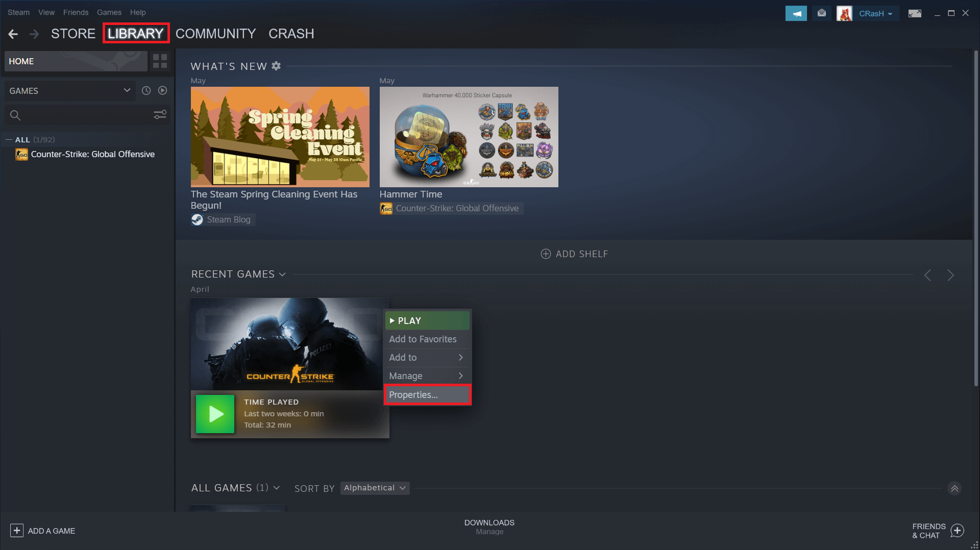This screenshot has width=980, height=550.
Task: Open Counter-Strike news source label
Action: (x=457, y=208)
